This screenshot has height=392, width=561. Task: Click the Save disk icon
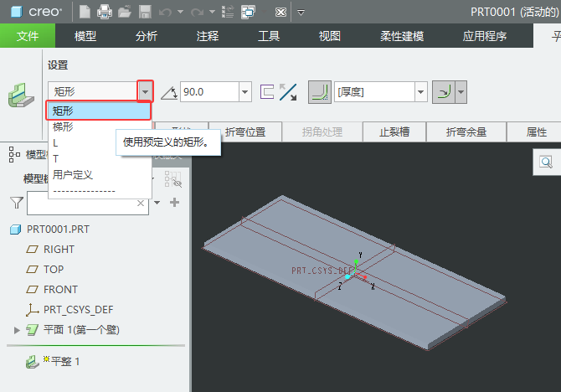(145, 12)
